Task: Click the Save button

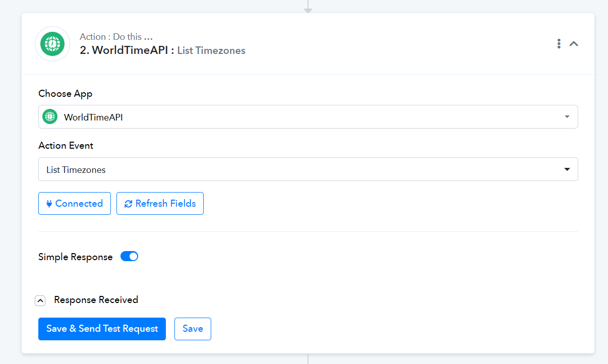Action: click(193, 329)
